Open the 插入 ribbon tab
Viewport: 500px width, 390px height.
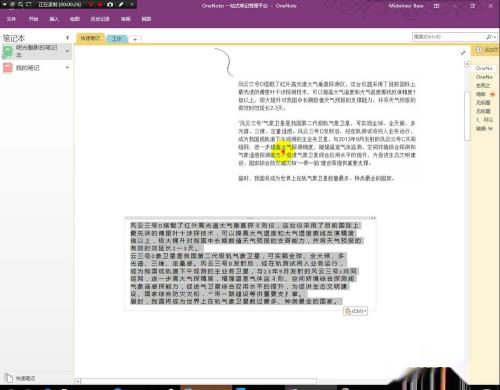point(54,19)
